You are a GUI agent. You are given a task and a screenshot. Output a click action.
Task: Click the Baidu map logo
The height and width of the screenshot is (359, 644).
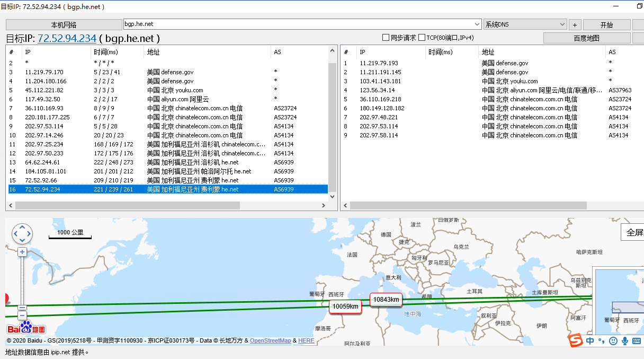click(26, 328)
